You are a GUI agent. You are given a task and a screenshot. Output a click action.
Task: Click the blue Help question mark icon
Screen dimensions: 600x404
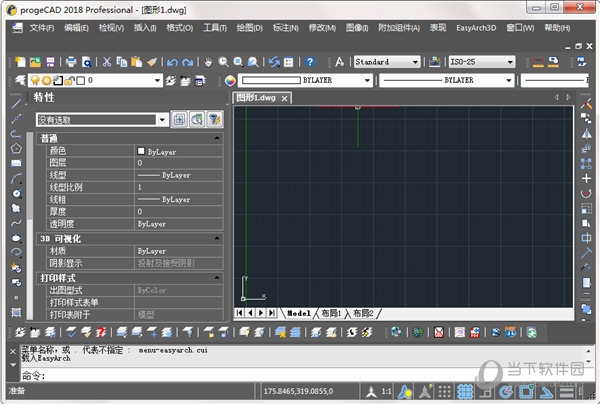click(310, 62)
